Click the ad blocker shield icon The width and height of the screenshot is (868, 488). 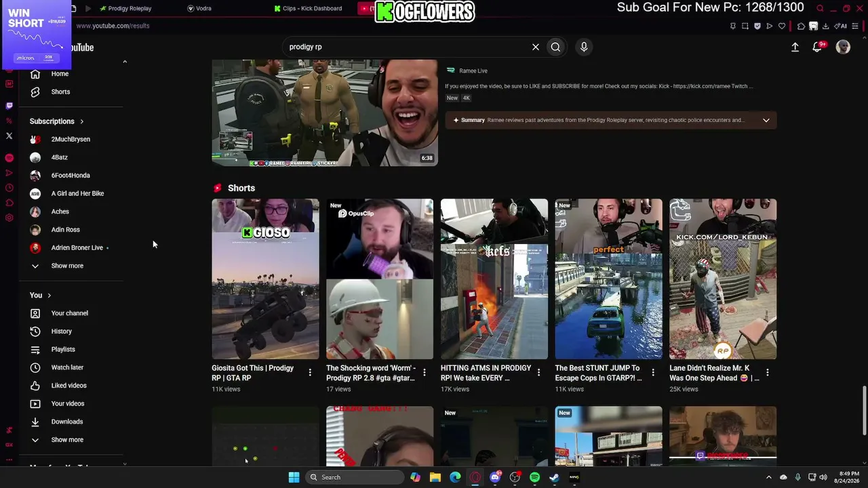point(757,26)
